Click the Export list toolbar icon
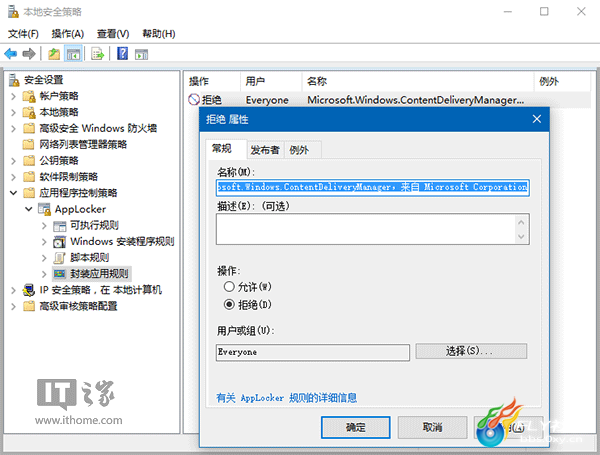 [98, 54]
